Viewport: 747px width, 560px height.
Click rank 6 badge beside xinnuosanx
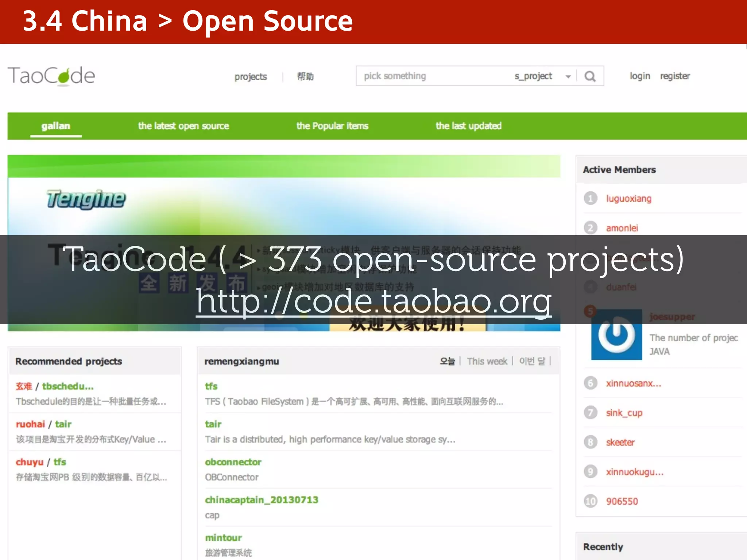coord(590,383)
